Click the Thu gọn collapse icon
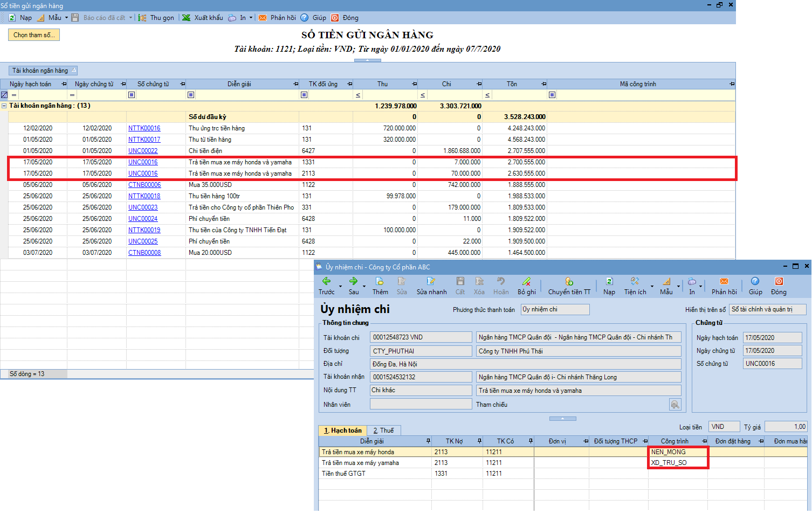This screenshot has width=812, height=514. [142, 18]
